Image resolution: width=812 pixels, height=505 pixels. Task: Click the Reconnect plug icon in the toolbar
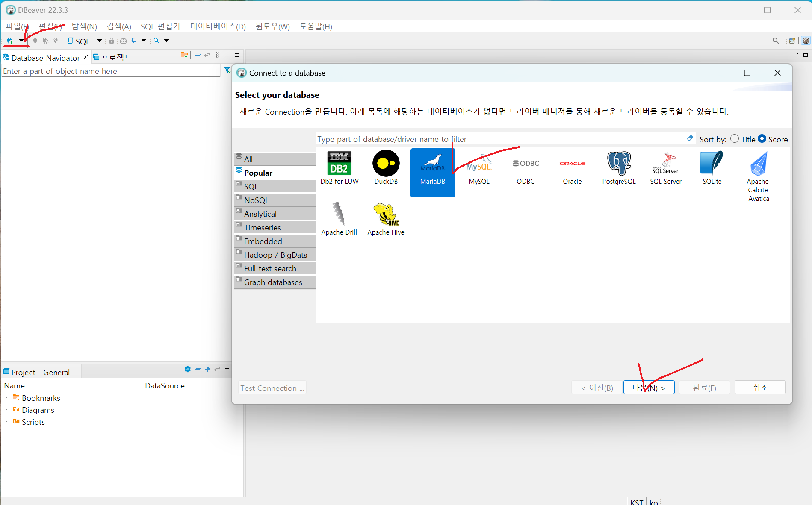pos(45,41)
